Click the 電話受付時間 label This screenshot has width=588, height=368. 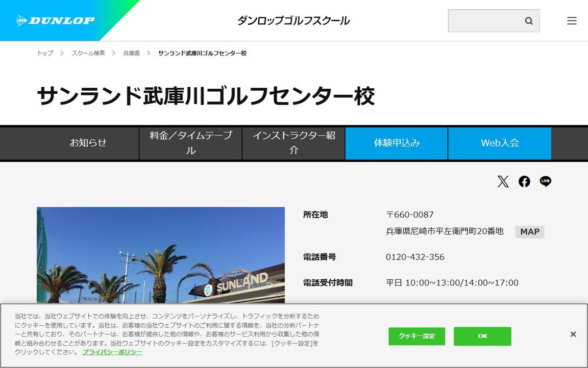click(328, 283)
